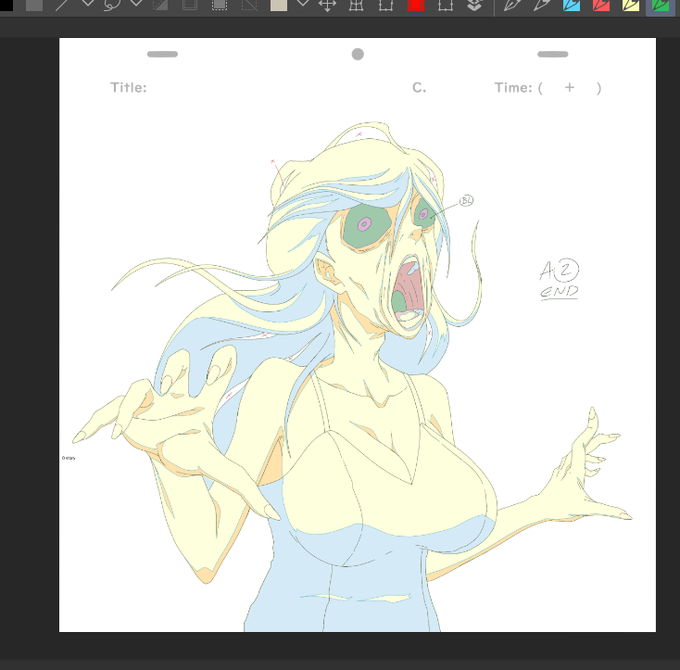
Task: Choose the first gray pen tool
Action: click(512, 5)
